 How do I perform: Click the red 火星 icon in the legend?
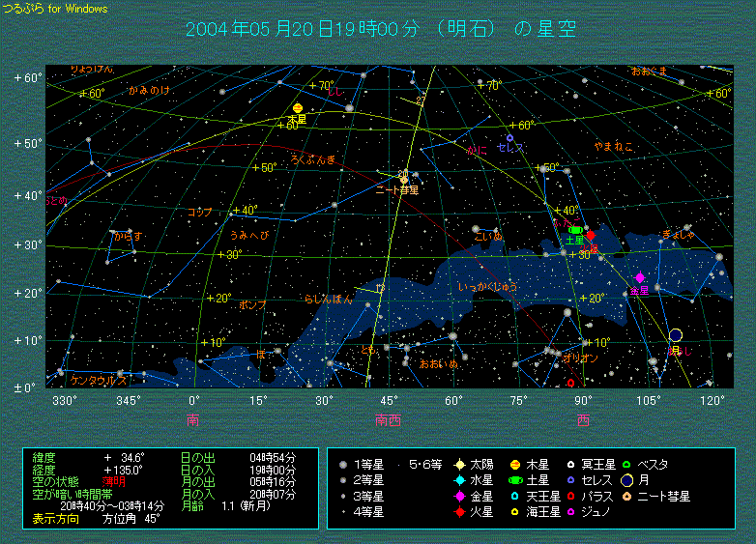(460, 512)
